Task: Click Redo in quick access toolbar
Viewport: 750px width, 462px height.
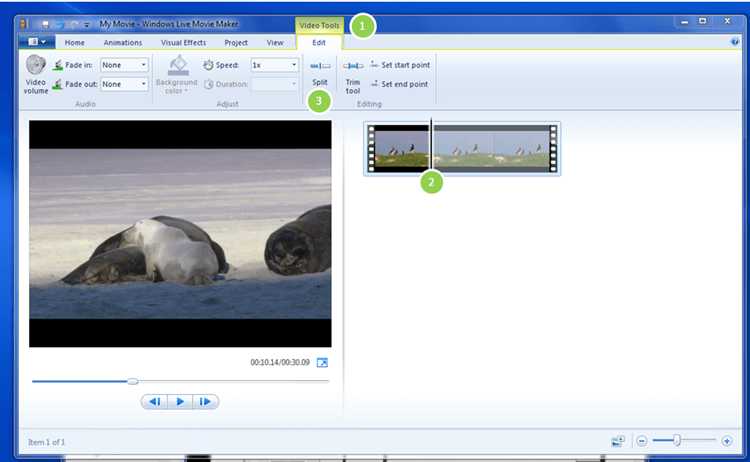Action: click(73, 24)
